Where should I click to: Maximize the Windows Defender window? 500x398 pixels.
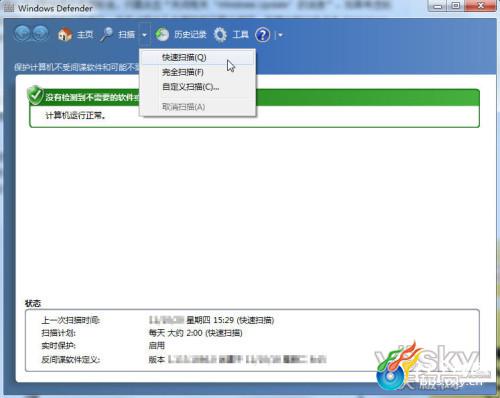456,6
